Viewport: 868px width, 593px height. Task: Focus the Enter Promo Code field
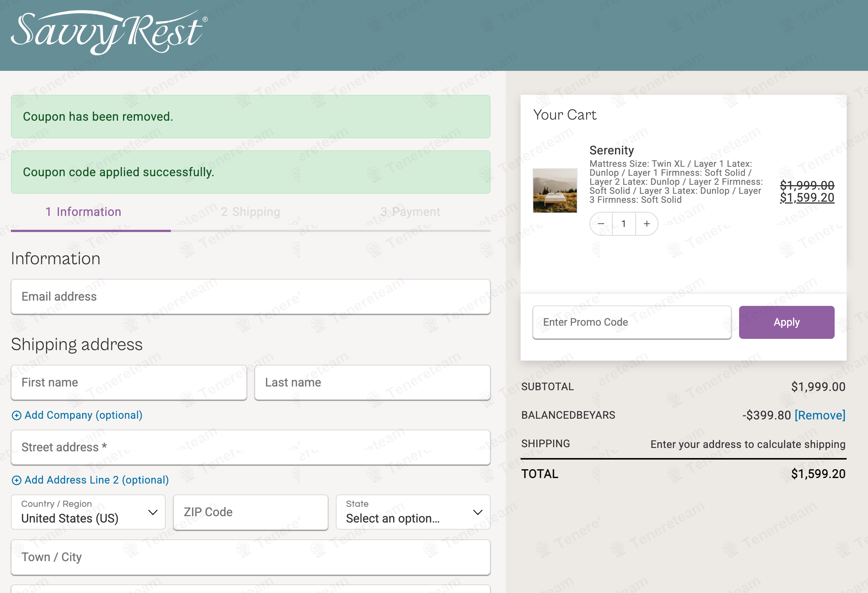pyautogui.click(x=632, y=322)
